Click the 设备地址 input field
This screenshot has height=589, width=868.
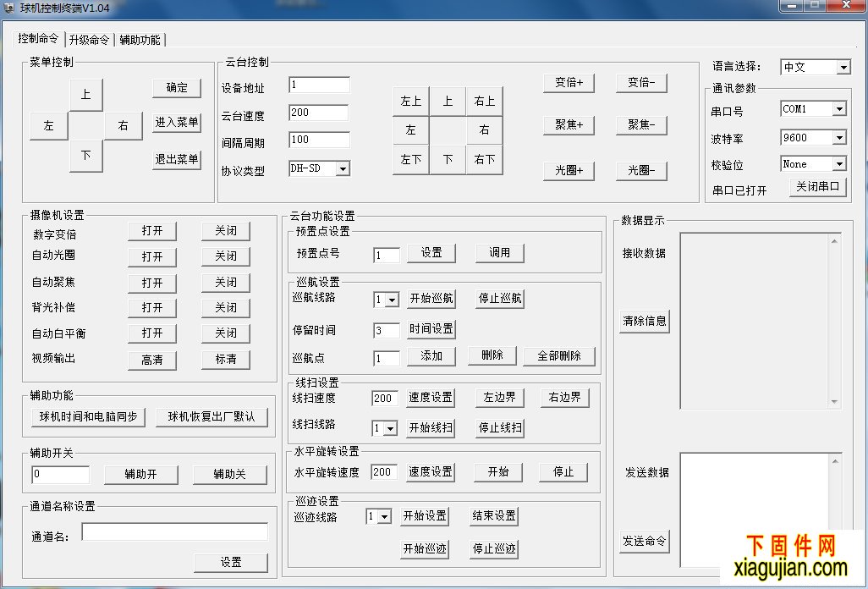[320, 85]
